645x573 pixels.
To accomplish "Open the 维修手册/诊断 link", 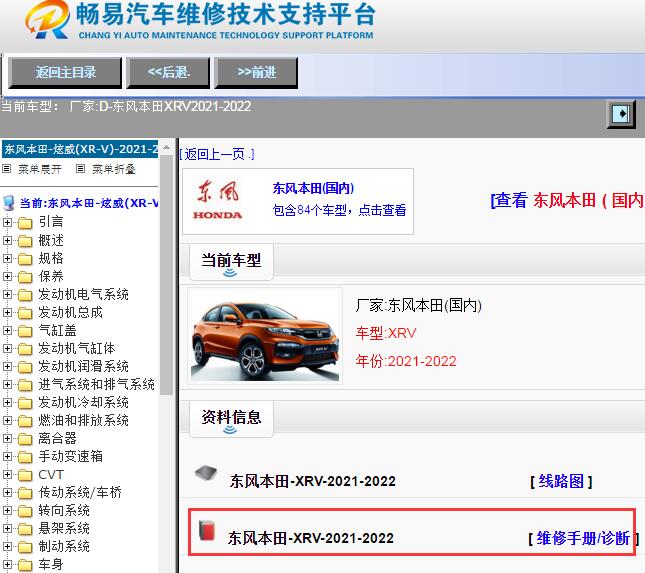I will click(583, 538).
